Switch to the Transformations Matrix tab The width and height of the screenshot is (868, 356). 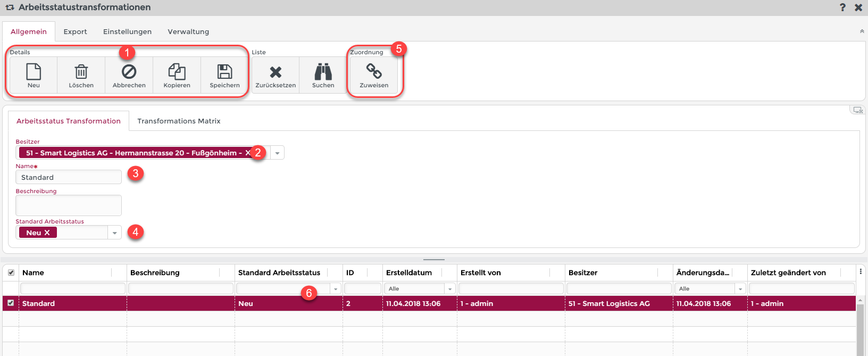click(179, 121)
